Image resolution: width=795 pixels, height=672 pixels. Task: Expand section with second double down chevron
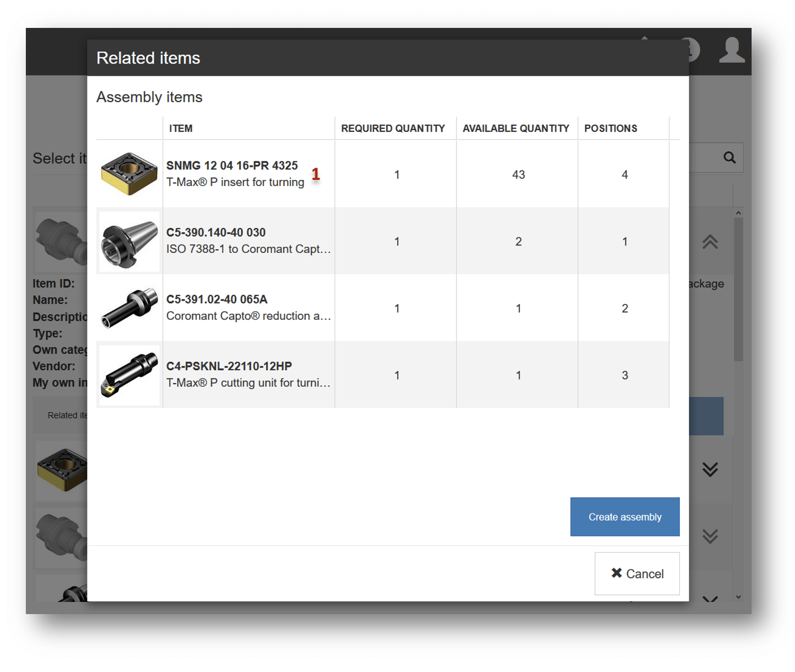coord(710,536)
